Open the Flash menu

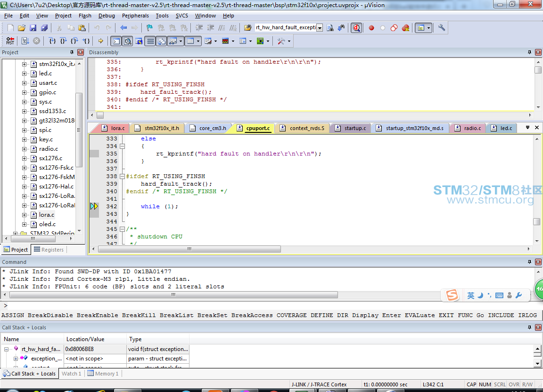point(85,16)
